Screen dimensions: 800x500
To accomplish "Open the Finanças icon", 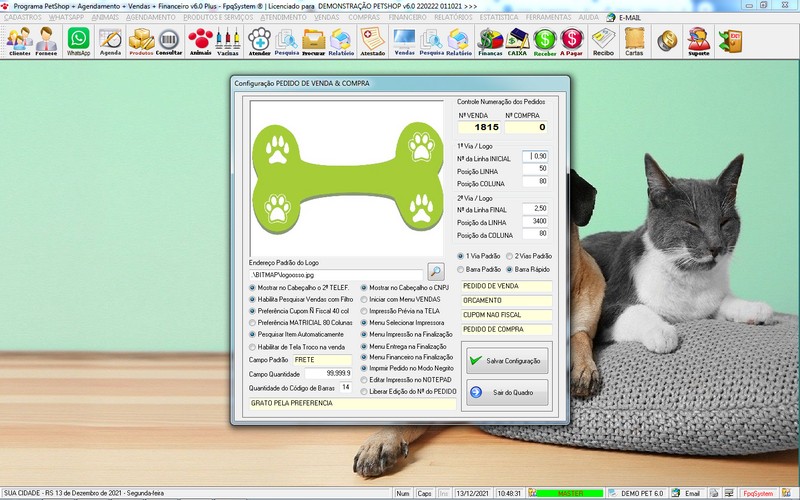I will pyautogui.click(x=490, y=41).
